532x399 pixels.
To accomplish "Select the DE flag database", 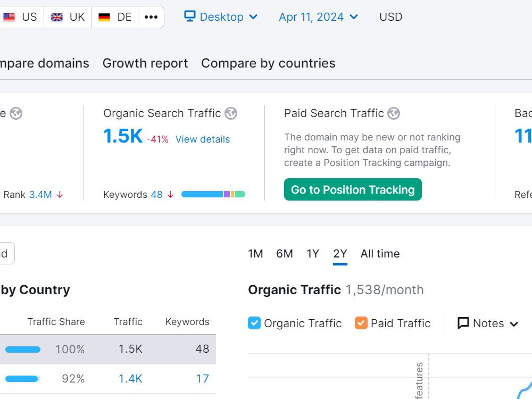I will tap(115, 17).
